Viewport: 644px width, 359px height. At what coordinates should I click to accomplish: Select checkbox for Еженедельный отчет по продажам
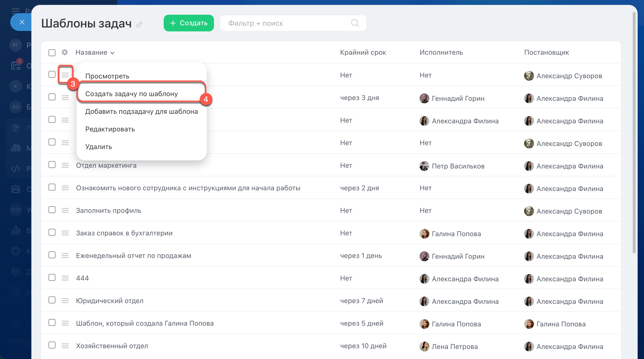click(x=52, y=255)
